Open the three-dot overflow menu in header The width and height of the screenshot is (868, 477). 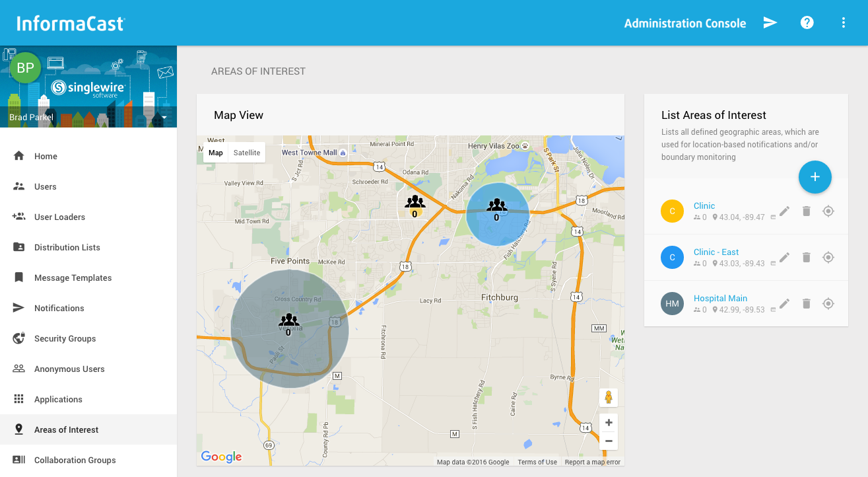point(844,22)
